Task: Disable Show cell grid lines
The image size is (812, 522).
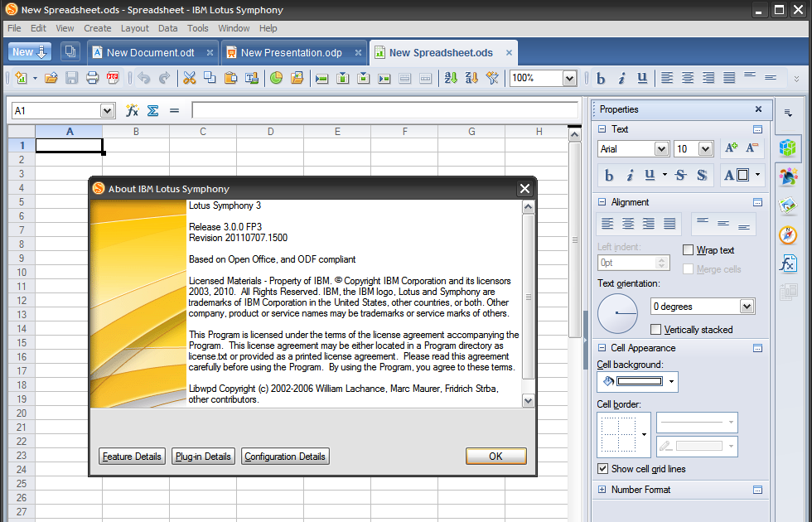Action: [601, 469]
